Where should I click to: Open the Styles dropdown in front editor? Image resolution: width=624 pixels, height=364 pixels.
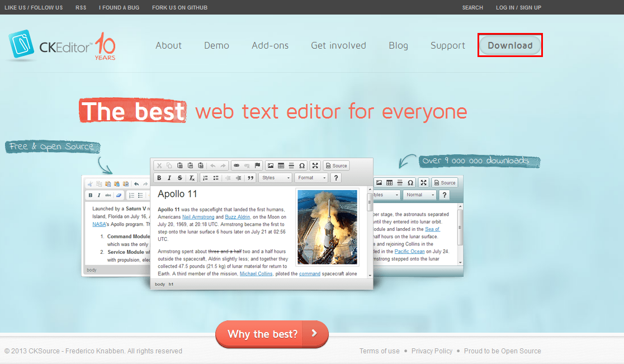[276, 178]
